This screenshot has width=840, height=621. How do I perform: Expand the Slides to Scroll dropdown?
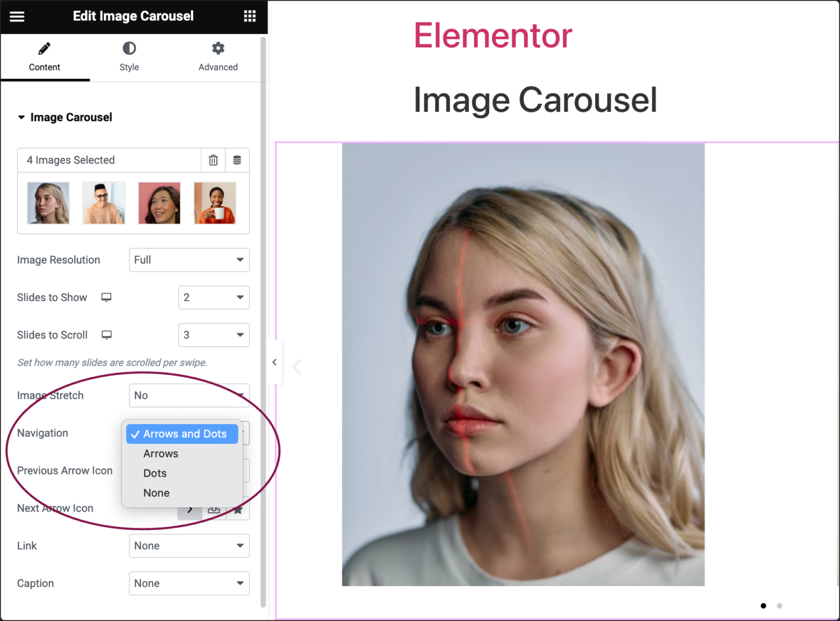coord(213,335)
